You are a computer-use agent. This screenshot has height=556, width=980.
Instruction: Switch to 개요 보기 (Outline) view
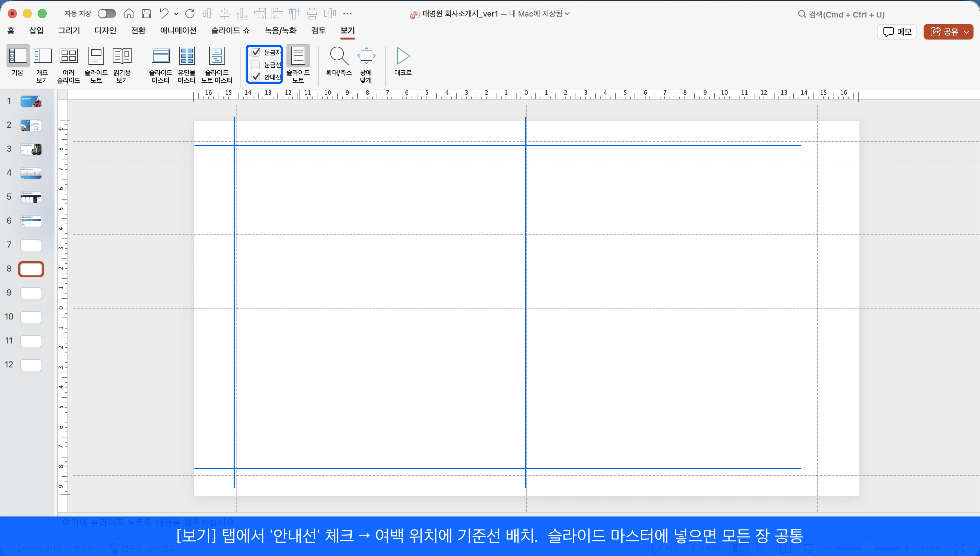pos(42,65)
